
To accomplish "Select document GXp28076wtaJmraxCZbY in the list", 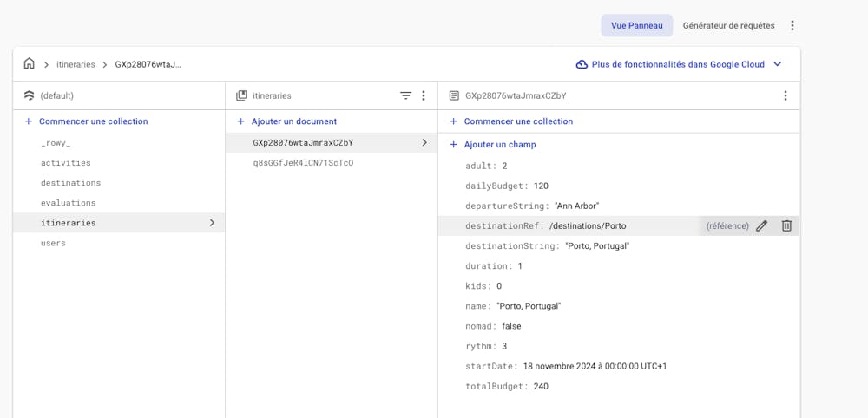I will pos(332,142).
